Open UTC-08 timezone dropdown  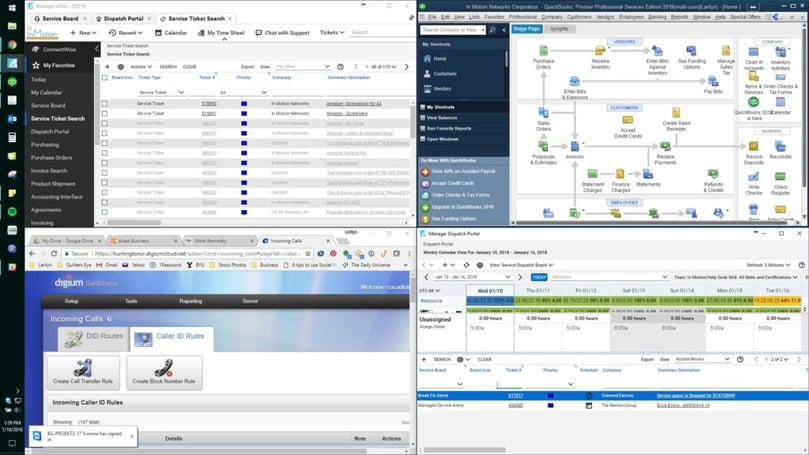click(429, 290)
